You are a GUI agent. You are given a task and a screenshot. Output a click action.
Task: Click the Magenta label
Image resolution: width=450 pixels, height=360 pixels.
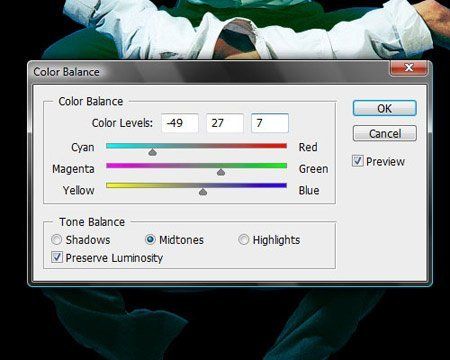[73, 169]
